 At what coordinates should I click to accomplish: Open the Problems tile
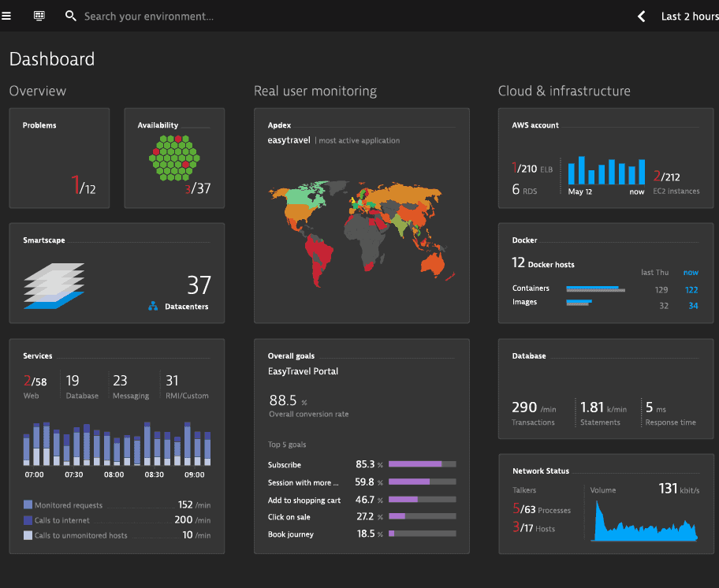59,158
